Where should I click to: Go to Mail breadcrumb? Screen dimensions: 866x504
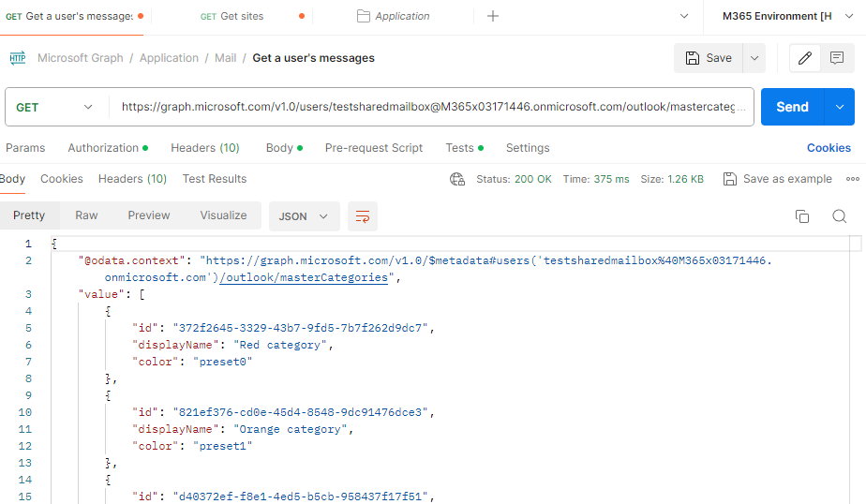[x=225, y=58]
